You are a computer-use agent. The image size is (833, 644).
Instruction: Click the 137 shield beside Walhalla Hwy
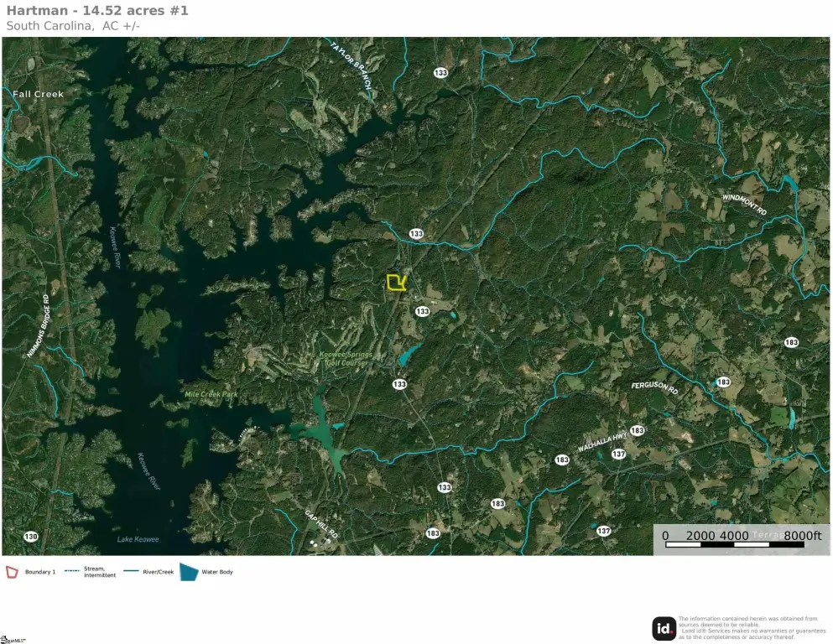tap(619, 454)
